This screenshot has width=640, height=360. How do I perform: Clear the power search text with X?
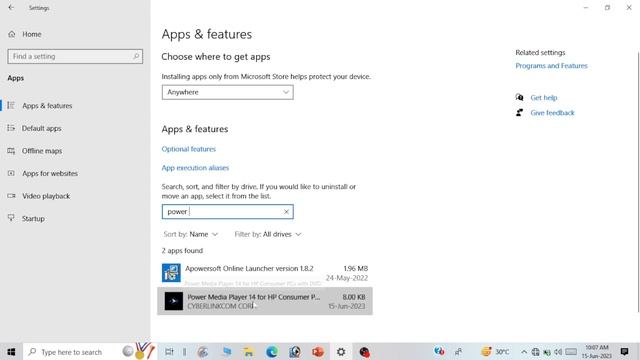(286, 211)
